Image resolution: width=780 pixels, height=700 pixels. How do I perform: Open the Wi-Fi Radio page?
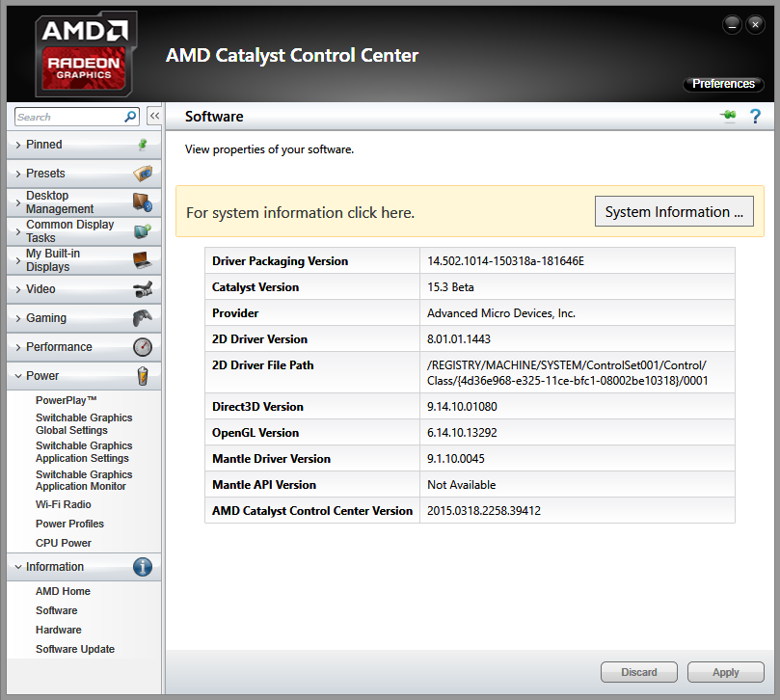[x=64, y=504]
